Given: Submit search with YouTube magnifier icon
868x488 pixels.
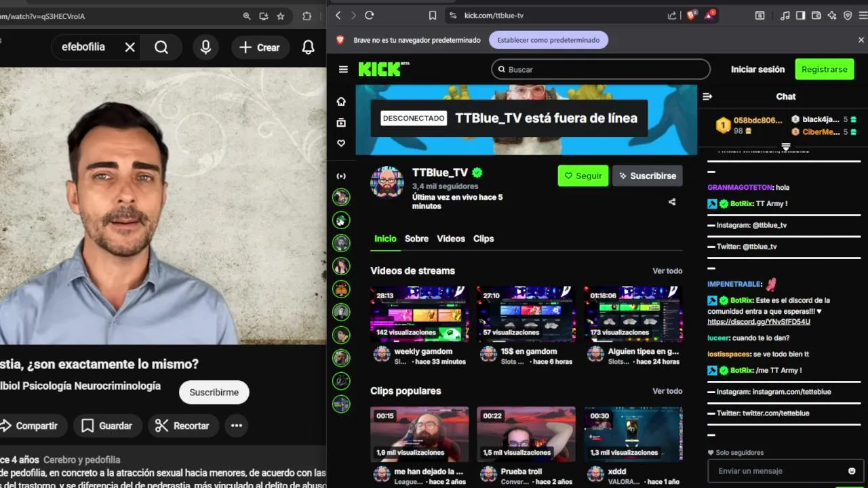Looking at the screenshot, I should click(161, 47).
